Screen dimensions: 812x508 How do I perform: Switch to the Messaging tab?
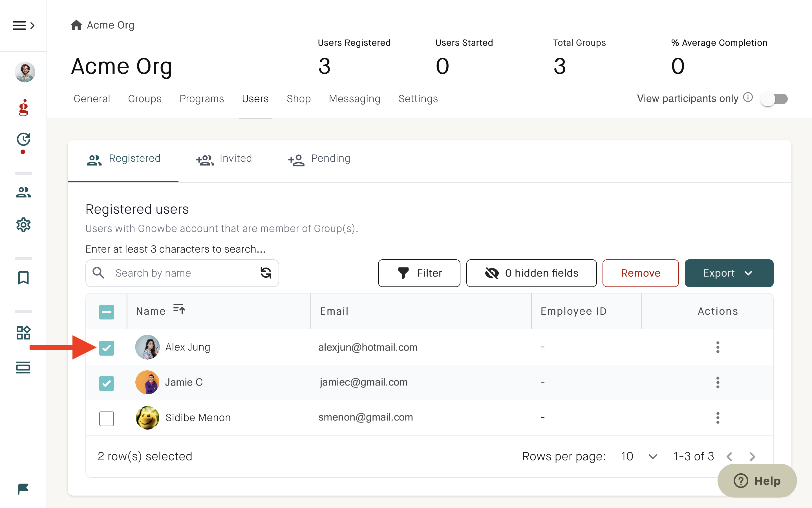(x=354, y=99)
